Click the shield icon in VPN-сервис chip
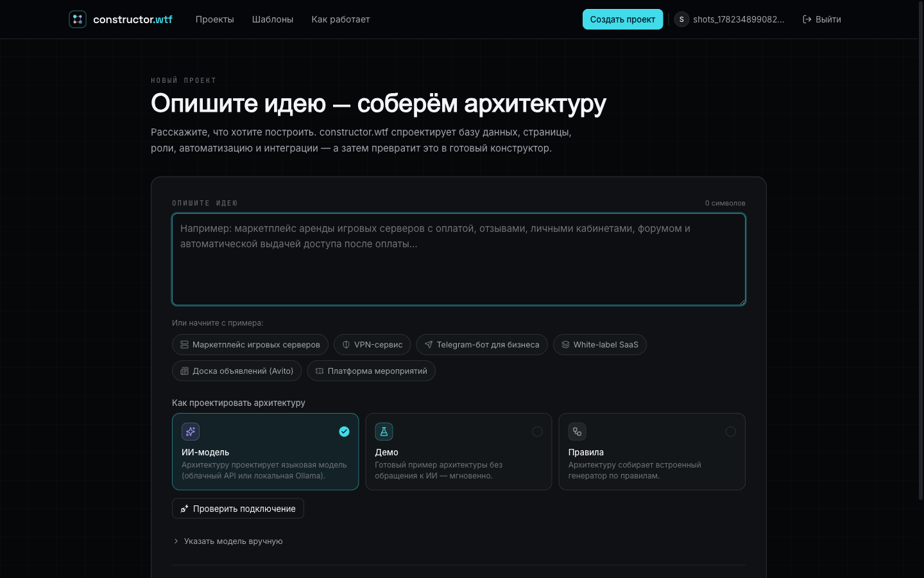Screen dimensions: 924x578 tap(346, 345)
